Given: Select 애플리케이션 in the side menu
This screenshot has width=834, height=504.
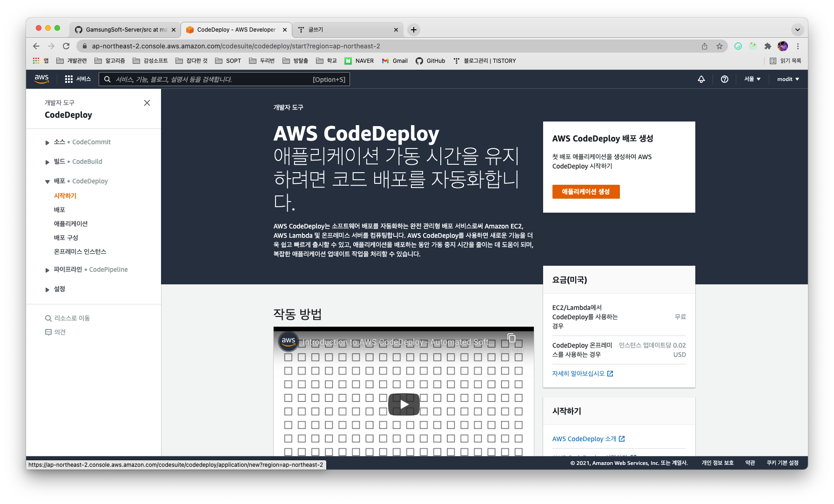Looking at the screenshot, I should tap(71, 224).
